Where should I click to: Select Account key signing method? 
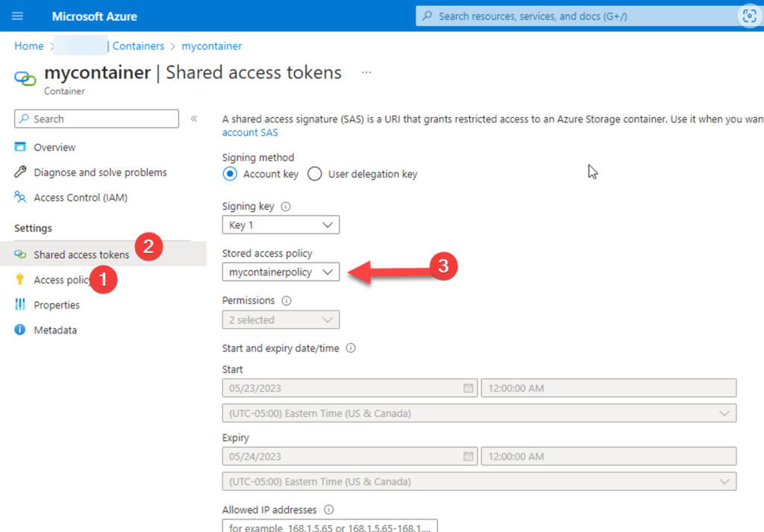click(x=230, y=174)
